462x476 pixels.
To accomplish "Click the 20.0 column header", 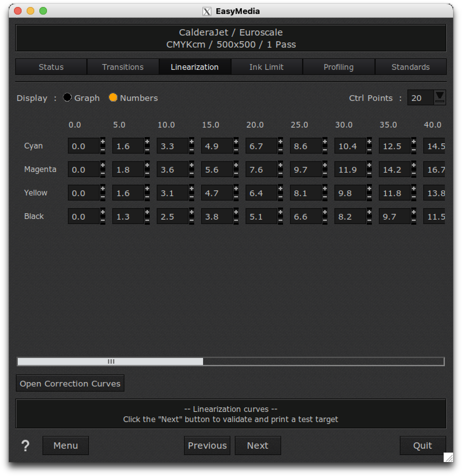I will pyautogui.click(x=255, y=125).
